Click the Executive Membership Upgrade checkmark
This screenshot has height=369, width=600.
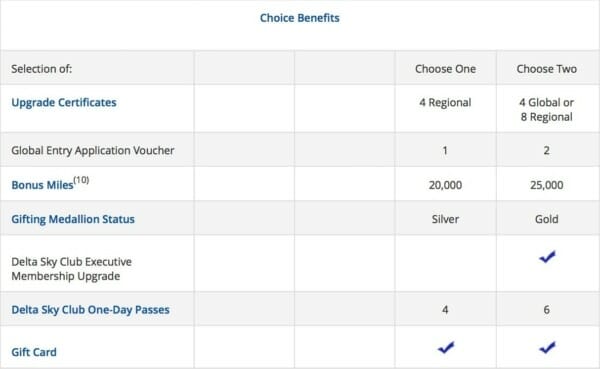point(547,257)
